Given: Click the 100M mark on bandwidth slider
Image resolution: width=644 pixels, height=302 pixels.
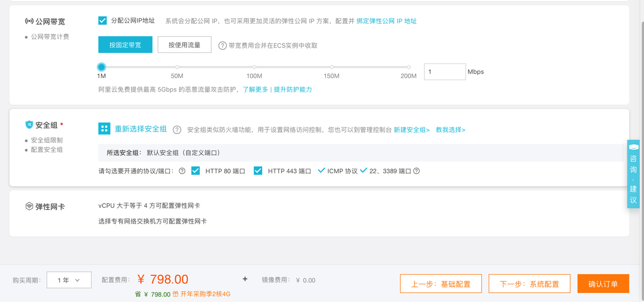Looking at the screenshot, I should pos(255,67).
